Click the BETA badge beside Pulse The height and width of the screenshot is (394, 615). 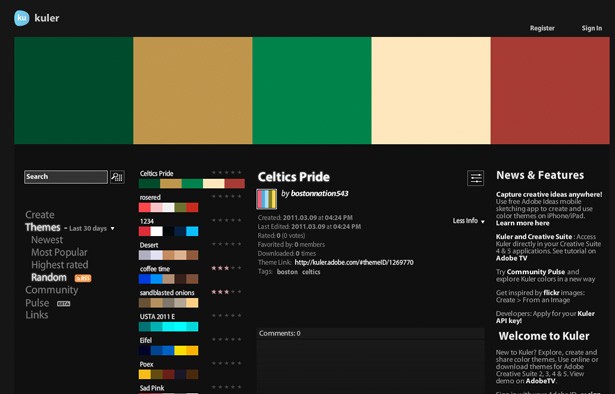(64, 303)
